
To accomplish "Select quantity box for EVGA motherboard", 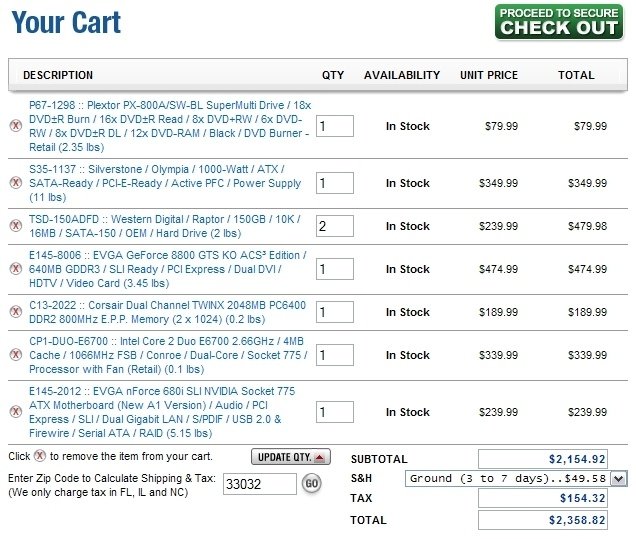I will tap(334, 412).
